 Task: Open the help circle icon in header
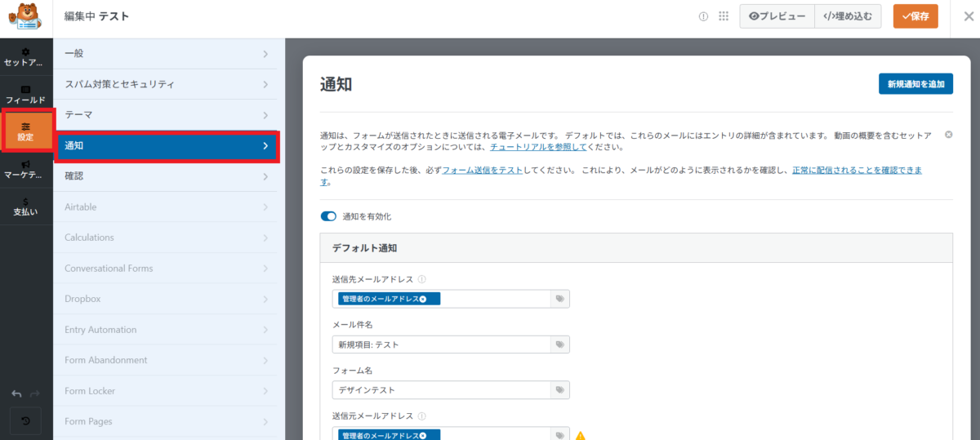click(x=703, y=16)
